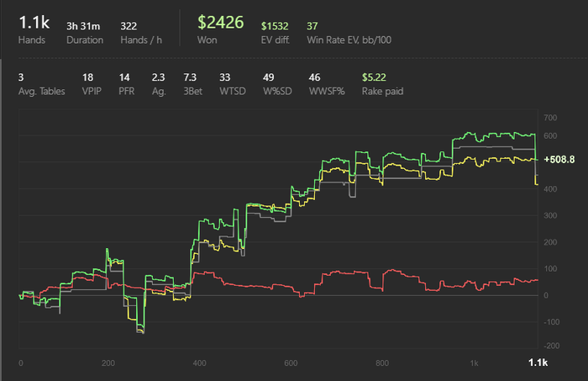Click the 800 hands x-axis label
588x381 pixels.
click(x=382, y=363)
